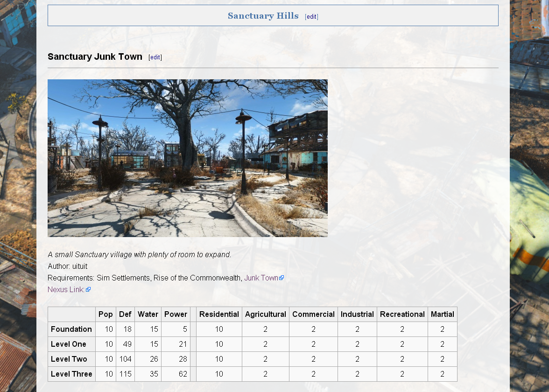
Task: Click the Level One row label
Action: click(71, 344)
